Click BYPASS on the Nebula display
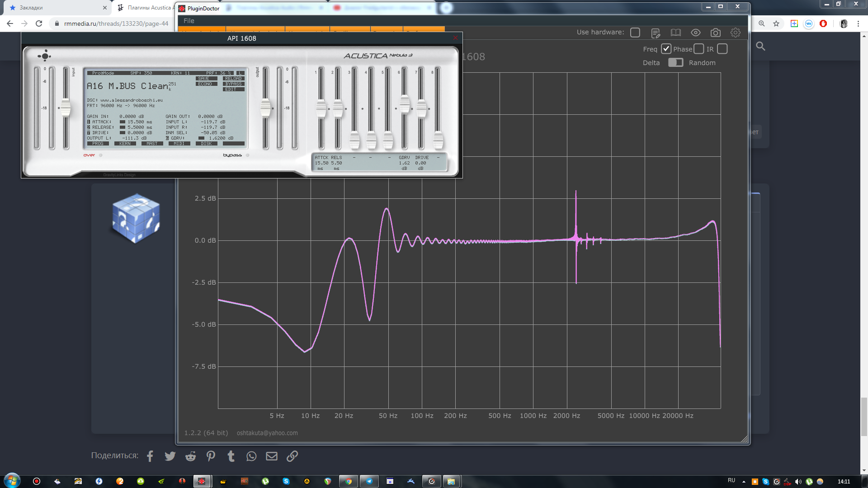 233,84
